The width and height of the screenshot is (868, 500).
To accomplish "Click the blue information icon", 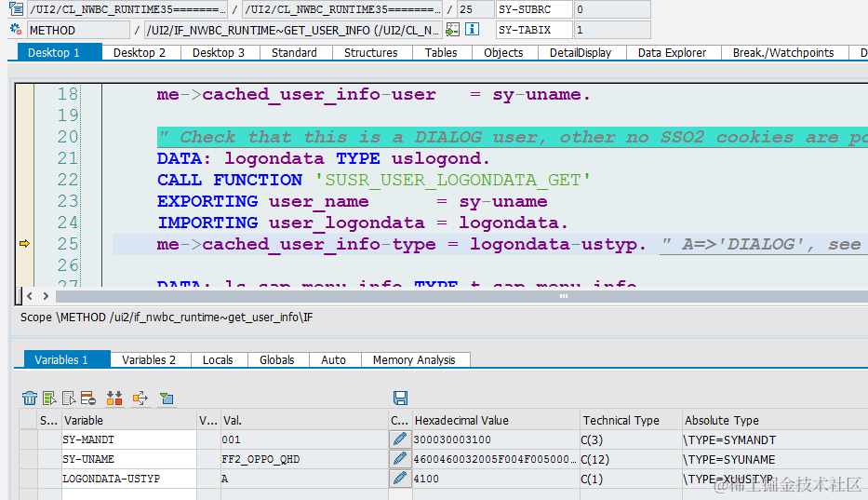I will pyautogui.click(x=473, y=30).
